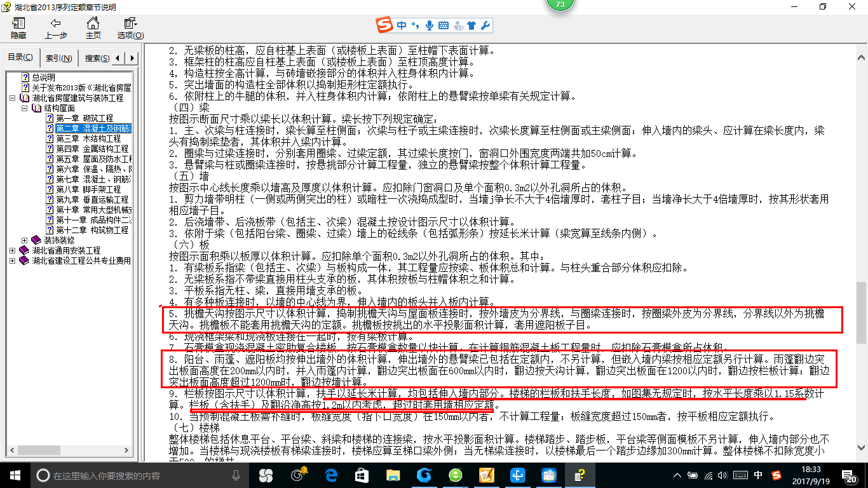Expand the 湖北省通用安装工程 node

coord(13,250)
